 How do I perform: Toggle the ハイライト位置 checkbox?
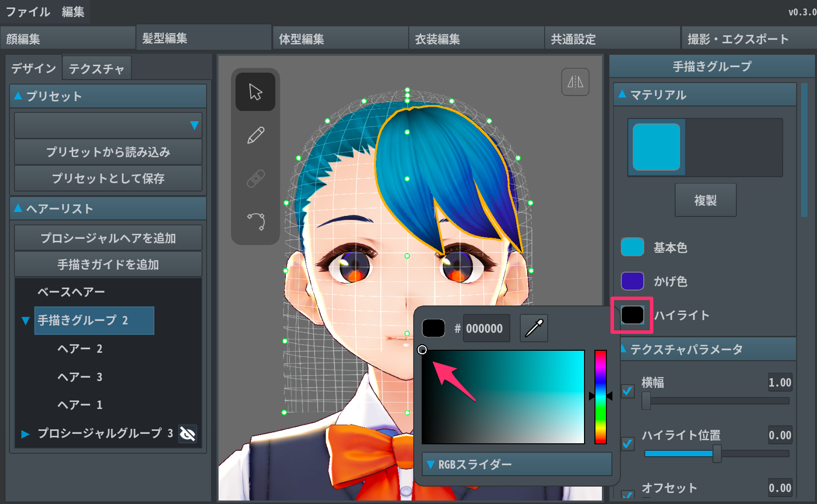628,444
